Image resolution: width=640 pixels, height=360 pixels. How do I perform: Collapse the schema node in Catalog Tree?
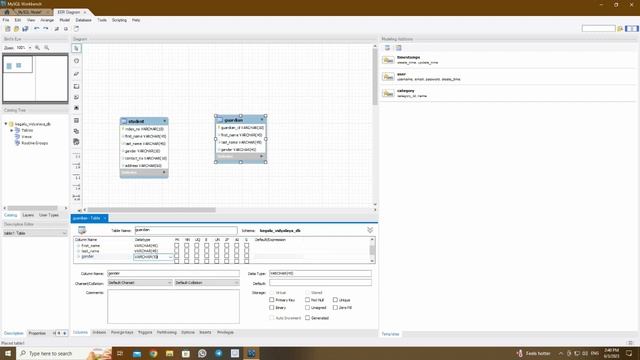pos(6,124)
